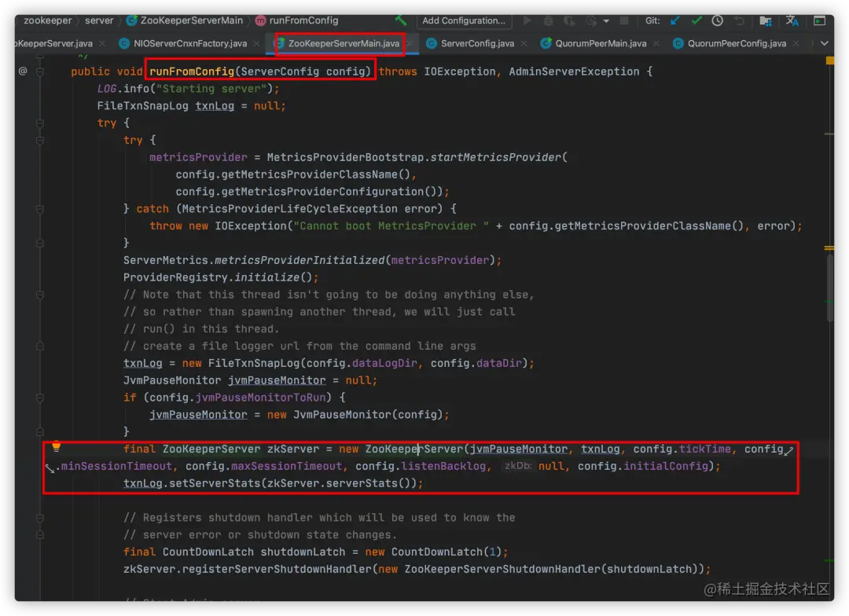Click the setServerStats method call
The image size is (849, 616).
pyautogui.click(x=215, y=483)
